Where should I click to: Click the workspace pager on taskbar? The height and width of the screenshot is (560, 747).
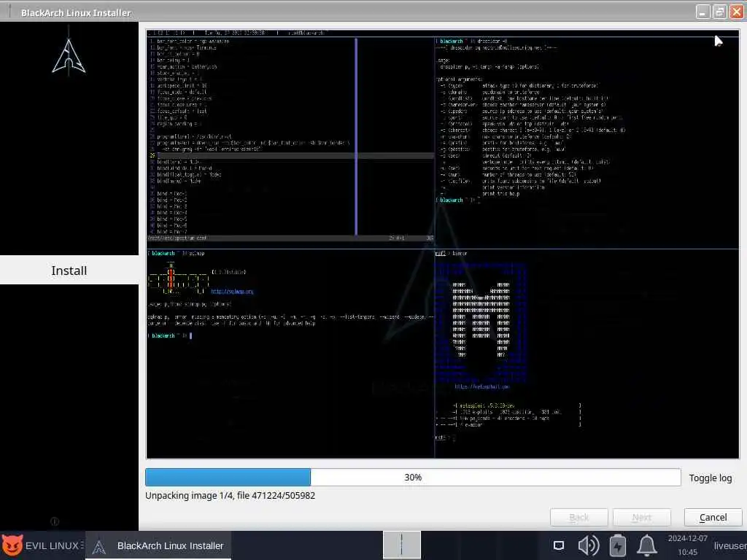tap(402, 545)
